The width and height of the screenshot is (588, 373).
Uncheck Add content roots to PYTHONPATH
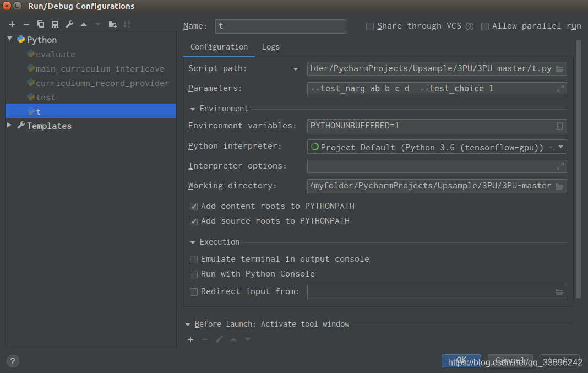pyautogui.click(x=193, y=207)
